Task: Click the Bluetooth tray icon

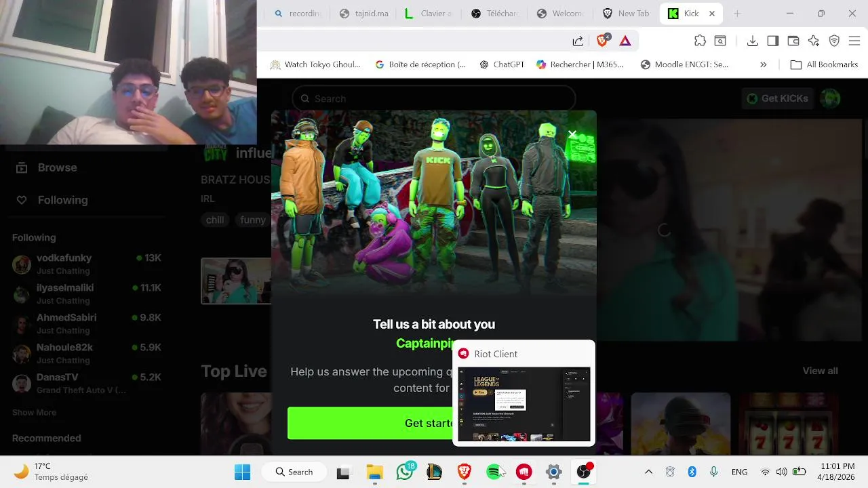Action: 692,472
